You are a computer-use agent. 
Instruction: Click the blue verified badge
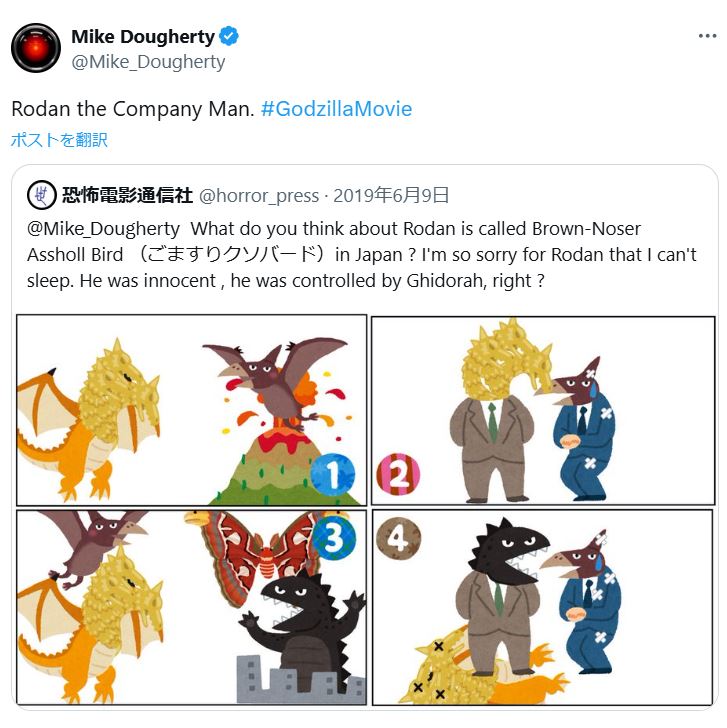228,36
